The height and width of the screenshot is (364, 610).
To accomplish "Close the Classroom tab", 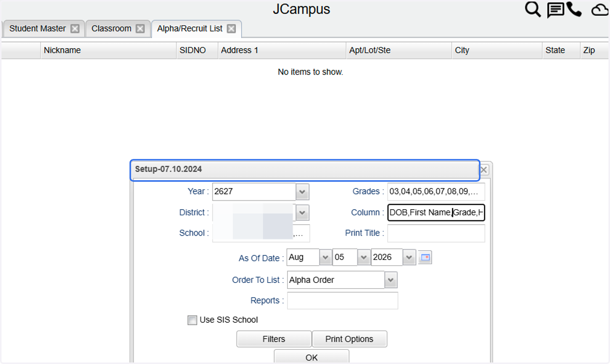I will 140,28.
